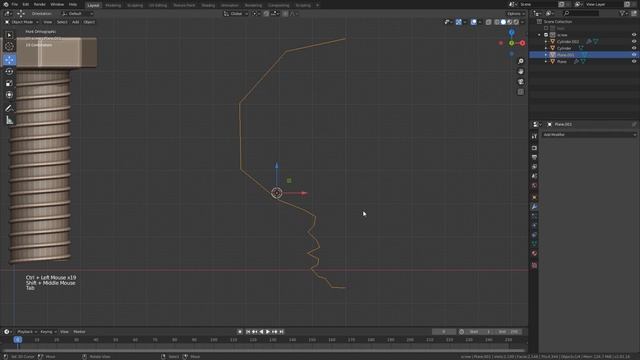Open the Material properties tab icon
This screenshot has height=360, width=640.
pyautogui.click(x=534, y=253)
